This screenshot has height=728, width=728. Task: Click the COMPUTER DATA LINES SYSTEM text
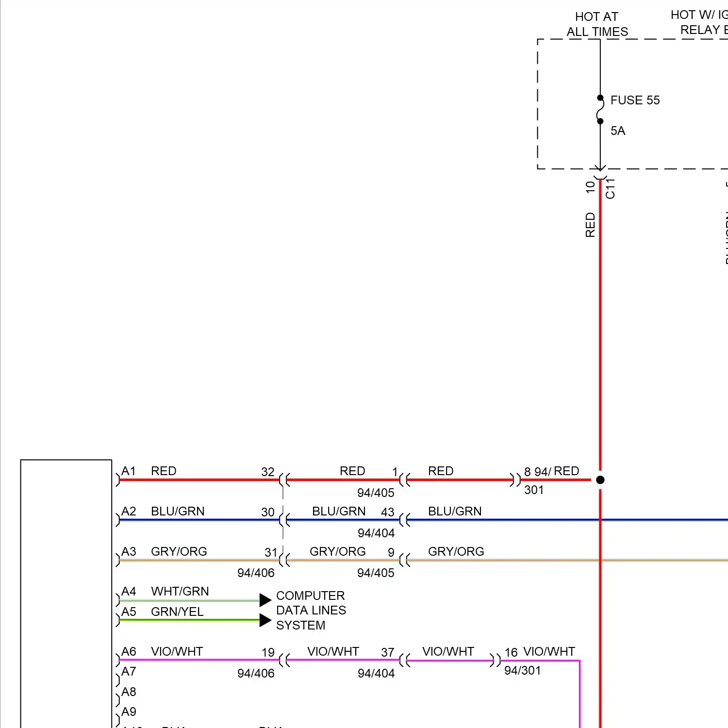click(311, 611)
